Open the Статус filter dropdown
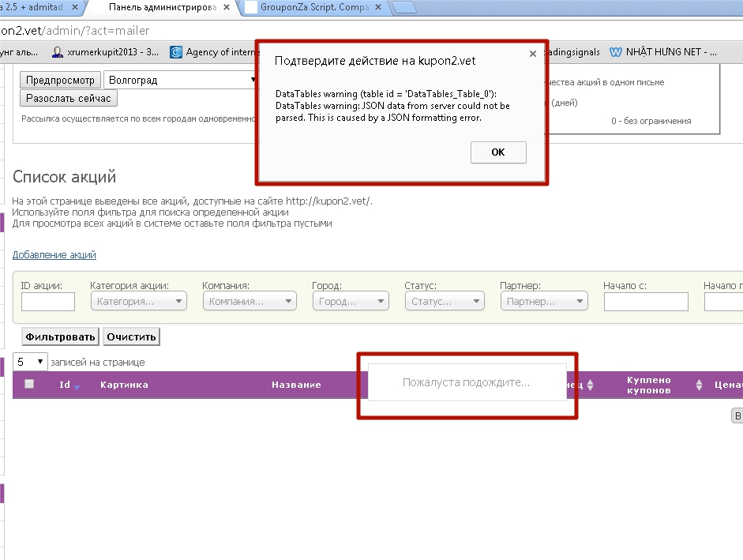 444,302
